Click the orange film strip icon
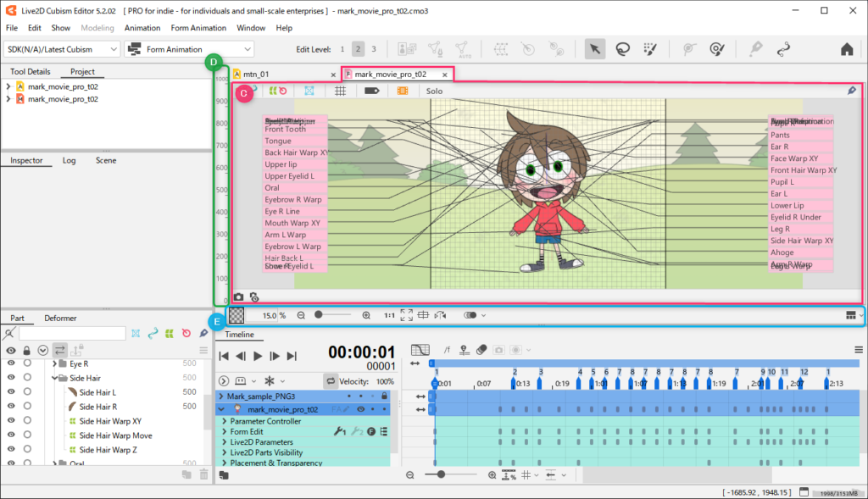 coord(403,91)
